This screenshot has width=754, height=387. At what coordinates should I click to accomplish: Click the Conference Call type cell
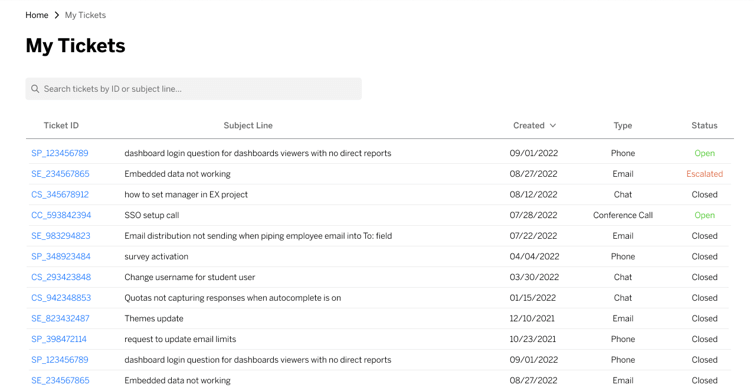coord(623,215)
